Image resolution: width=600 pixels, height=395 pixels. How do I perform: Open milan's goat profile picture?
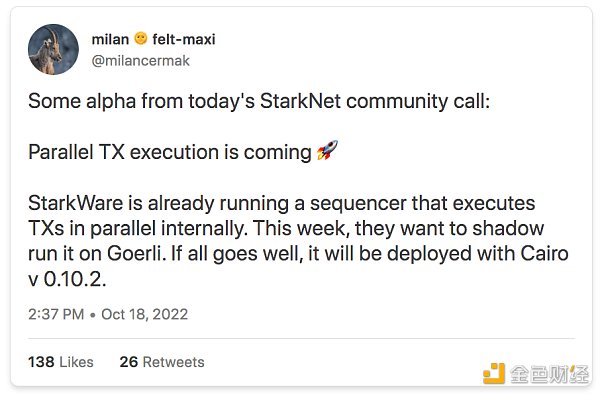pos(53,49)
